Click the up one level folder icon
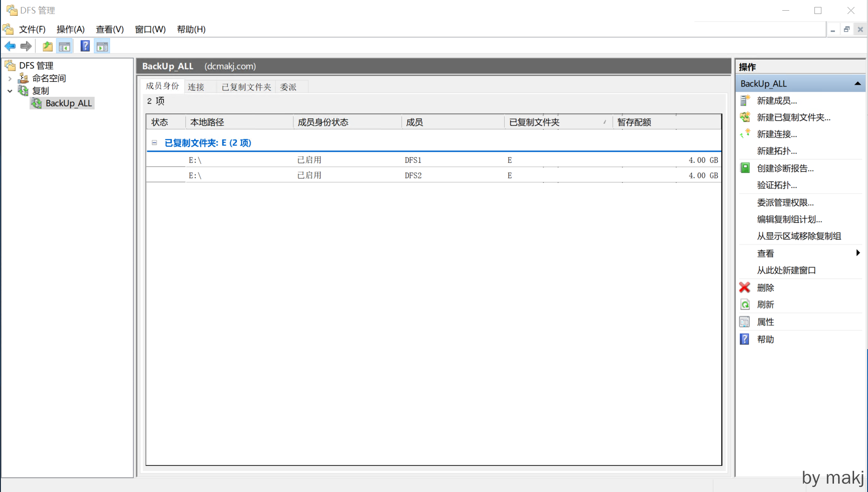Screen dimensions: 868x492 [x=47, y=46]
